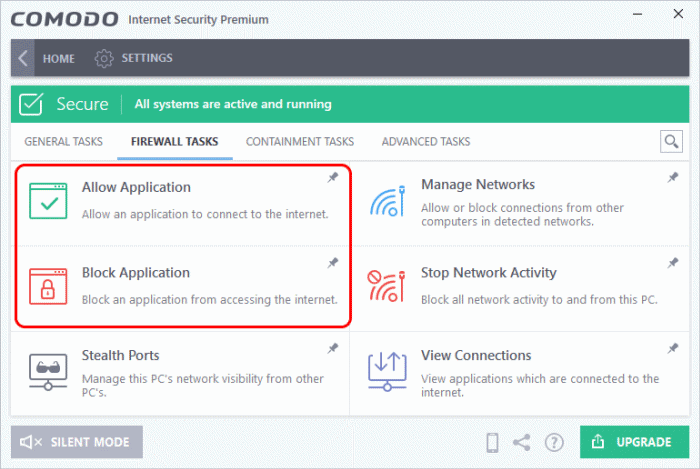Click the Secure status checkmark icon
Viewport: 700px width, 469px height.
tap(31, 104)
